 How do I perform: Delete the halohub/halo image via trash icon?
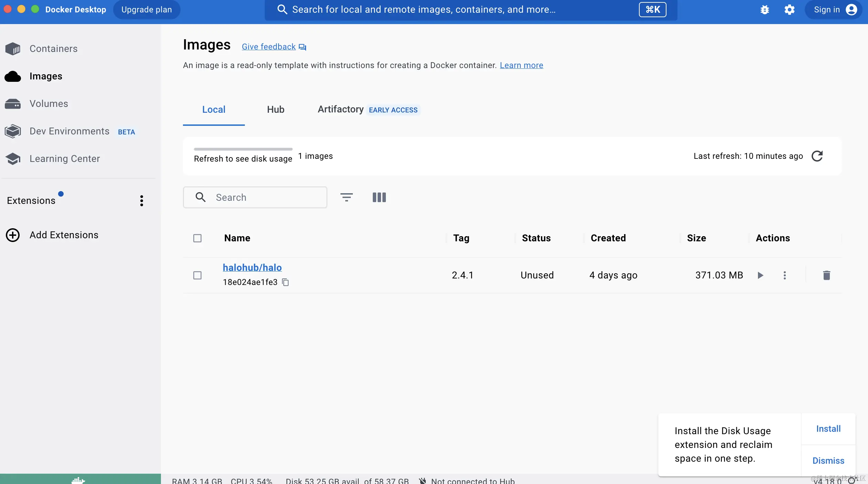click(x=826, y=275)
